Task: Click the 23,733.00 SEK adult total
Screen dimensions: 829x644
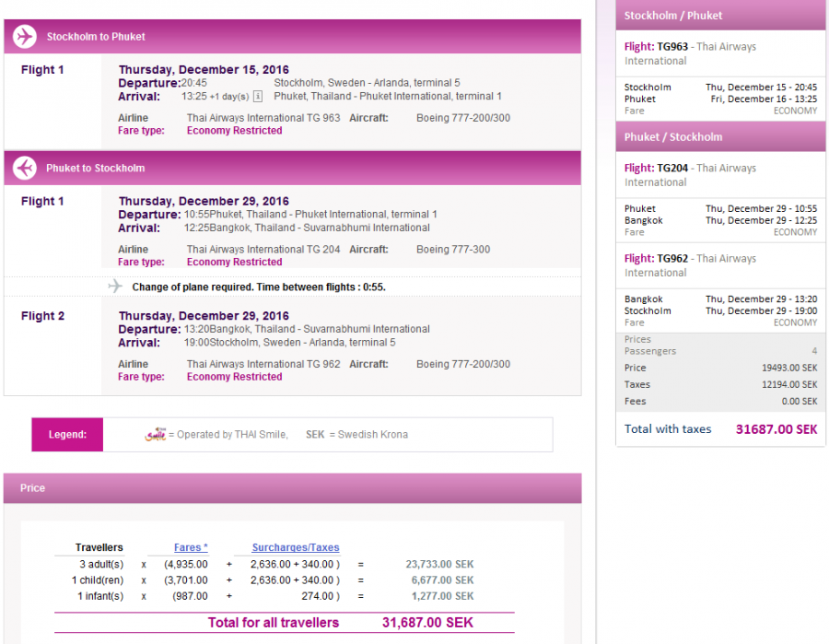Action: tap(439, 564)
